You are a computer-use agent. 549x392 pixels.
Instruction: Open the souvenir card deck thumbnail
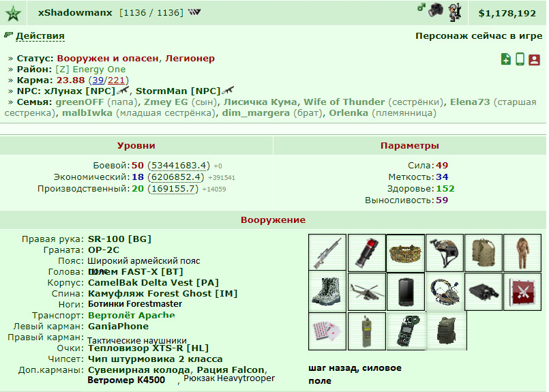click(x=327, y=331)
